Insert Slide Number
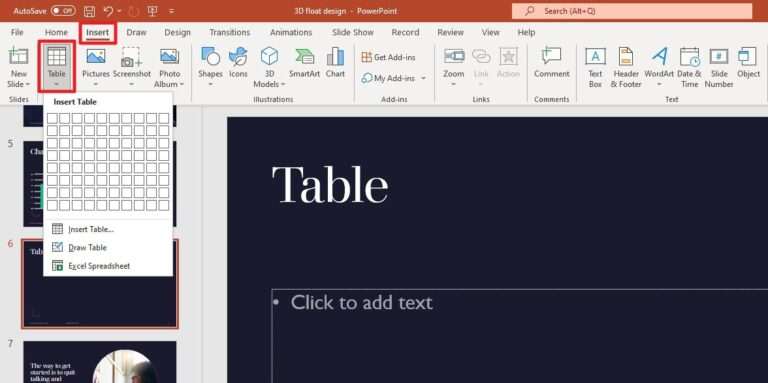Screen dimensions: 768x383 point(719,68)
